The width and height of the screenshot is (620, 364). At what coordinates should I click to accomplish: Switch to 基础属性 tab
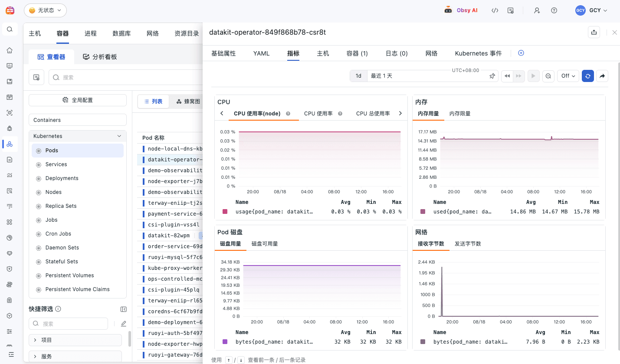point(223,53)
